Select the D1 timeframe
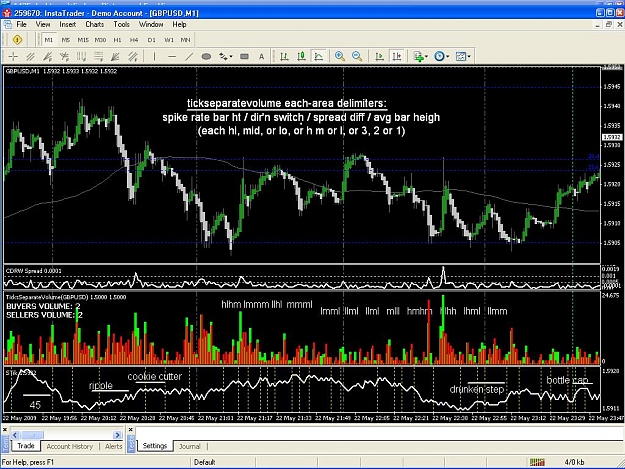Image resolution: width=625 pixels, height=469 pixels. tap(151, 40)
